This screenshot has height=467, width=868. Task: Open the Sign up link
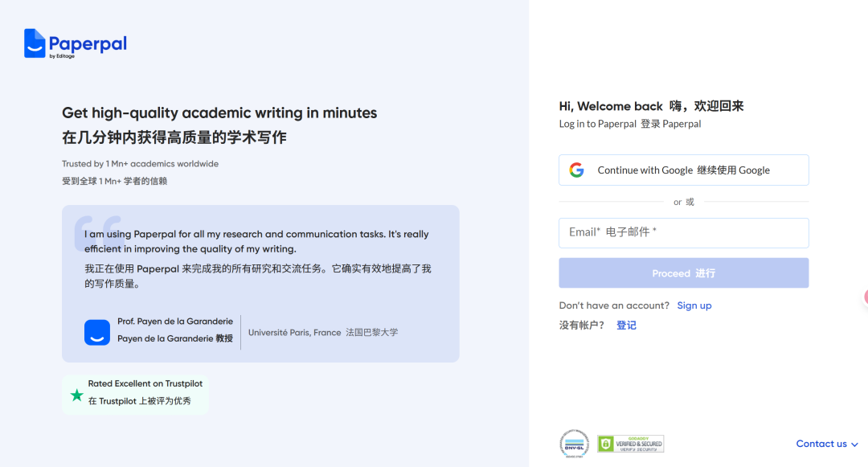coord(694,305)
